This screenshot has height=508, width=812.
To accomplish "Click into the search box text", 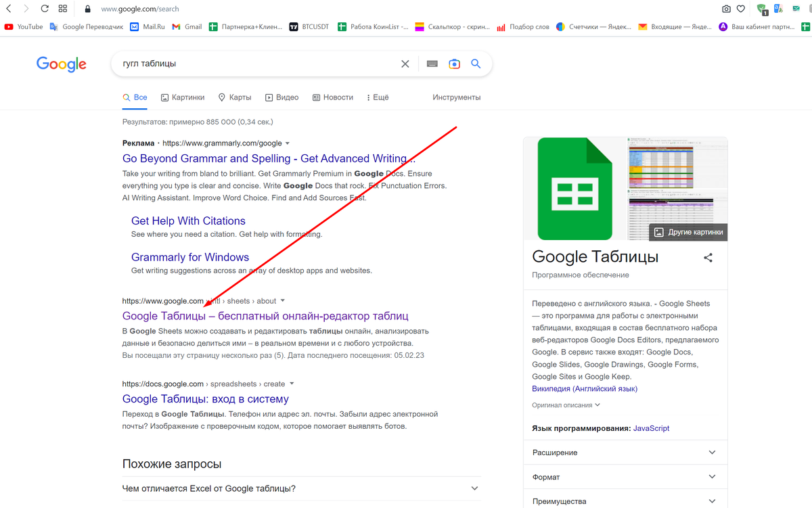I will click(x=150, y=64).
